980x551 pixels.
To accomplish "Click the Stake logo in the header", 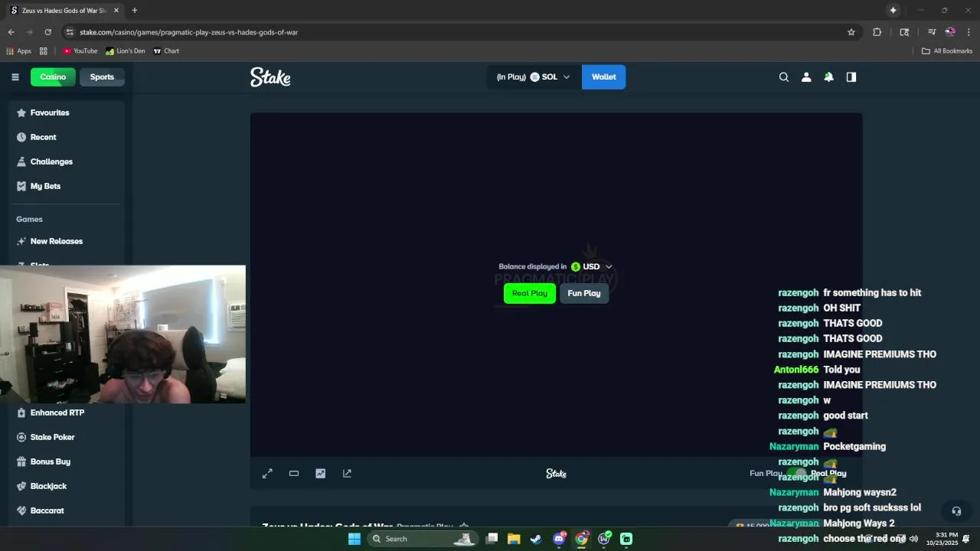I will point(270,77).
